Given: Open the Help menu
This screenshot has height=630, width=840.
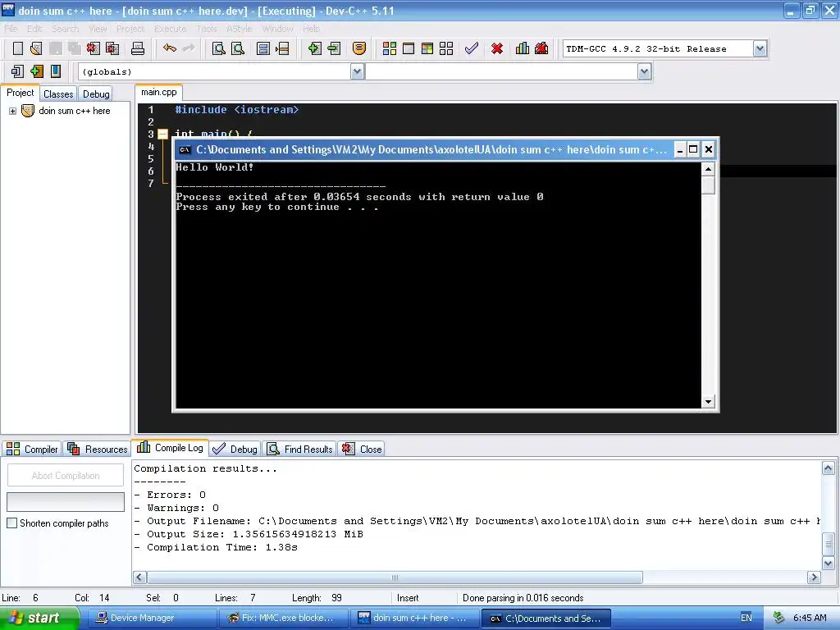Looking at the screenshot, I should (x=311, y=29).
